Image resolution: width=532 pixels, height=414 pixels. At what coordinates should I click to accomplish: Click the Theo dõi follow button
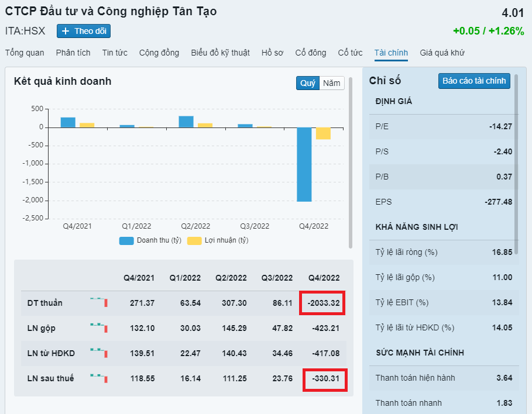coord(84,31)
